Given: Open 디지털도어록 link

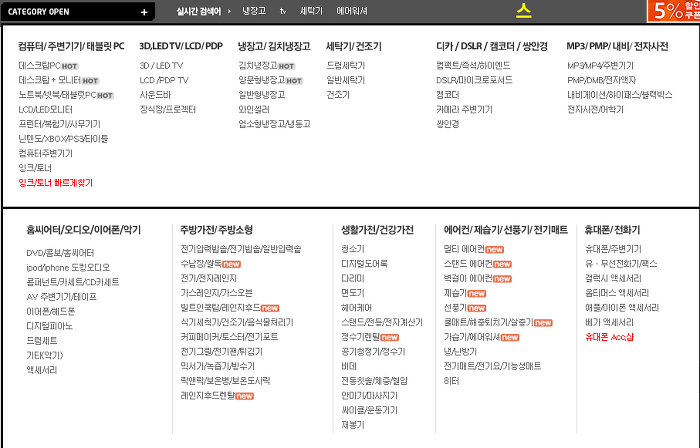Looking at the screenshot, I should click(364, 264).
